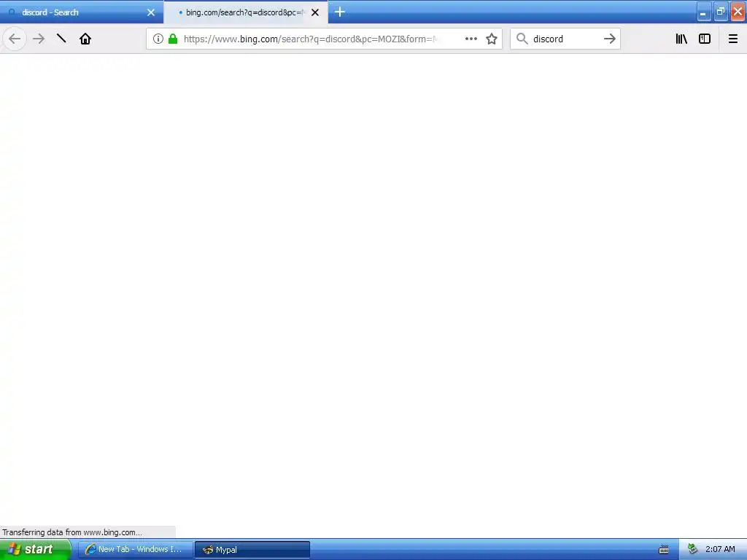This screenshot has height=560, width=747.
Task: Submit the discord search with arrow
Action: (x=609, y=39)
